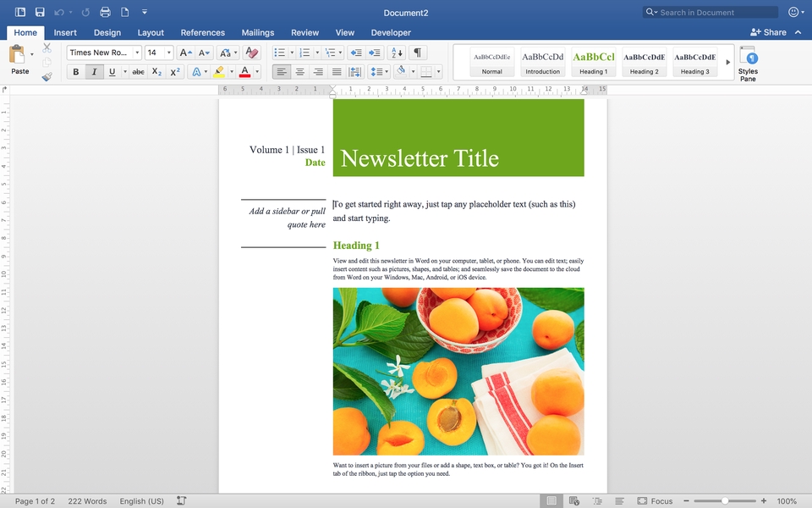Viewport: 812px width, 508px height.
Task: Click the sidebar panel icon in title bar
Action: click(x=20, y=12)
